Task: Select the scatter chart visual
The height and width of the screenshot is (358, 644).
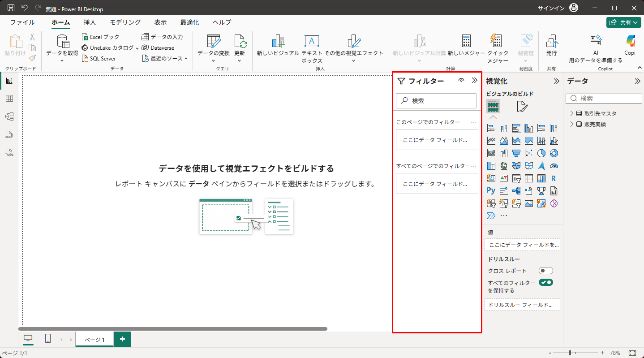Action: pyautogui.click(x=529, y=153)
